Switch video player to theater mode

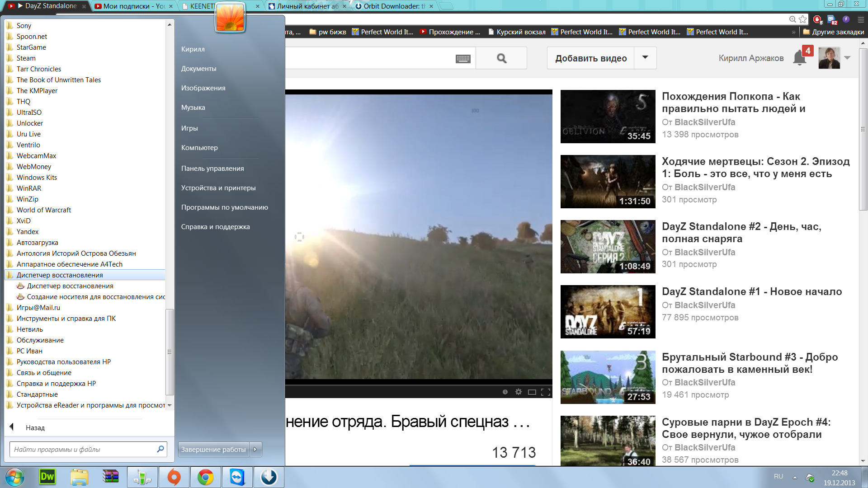(x=532, y=392)
